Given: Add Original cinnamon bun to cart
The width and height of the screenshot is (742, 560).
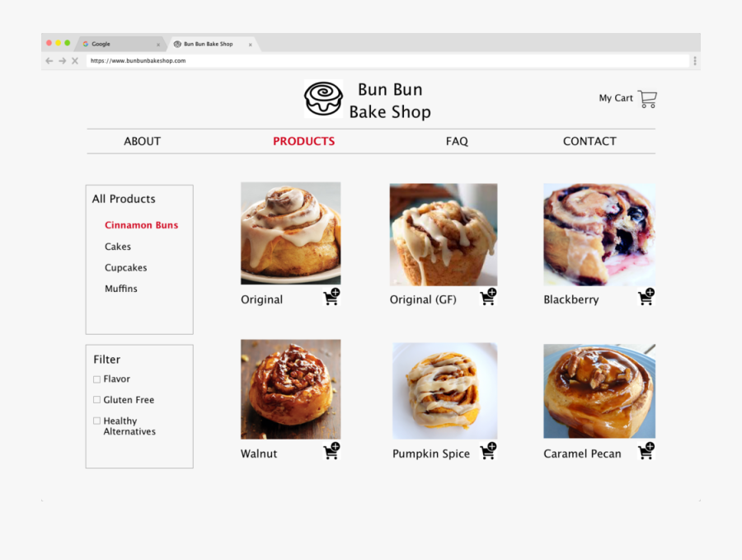Looking at the screenshot, I should (x=331, y=298).
